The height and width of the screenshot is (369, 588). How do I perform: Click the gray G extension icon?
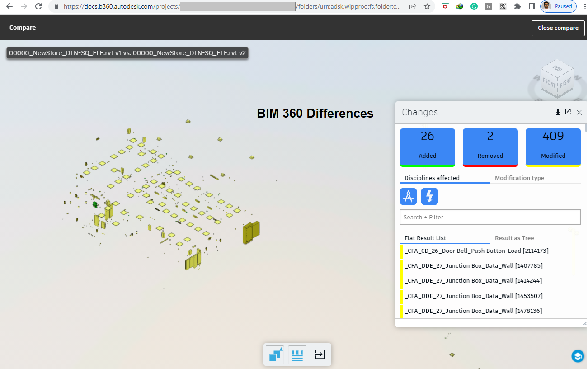tap(489, 7)
